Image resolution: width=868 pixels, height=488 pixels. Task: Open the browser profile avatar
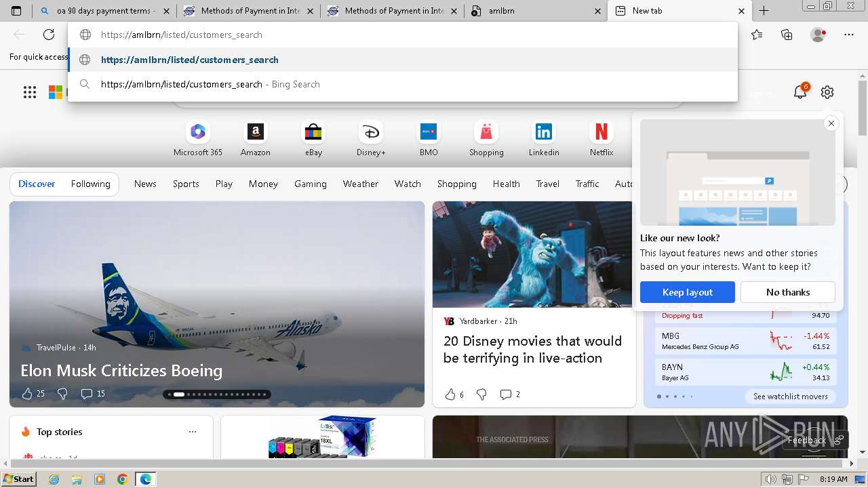tap(818, 35)
